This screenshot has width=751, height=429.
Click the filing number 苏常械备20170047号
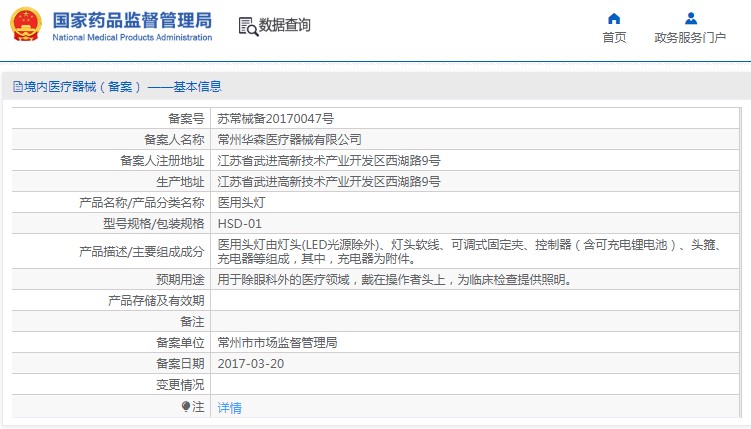click(x=275, y=118)
